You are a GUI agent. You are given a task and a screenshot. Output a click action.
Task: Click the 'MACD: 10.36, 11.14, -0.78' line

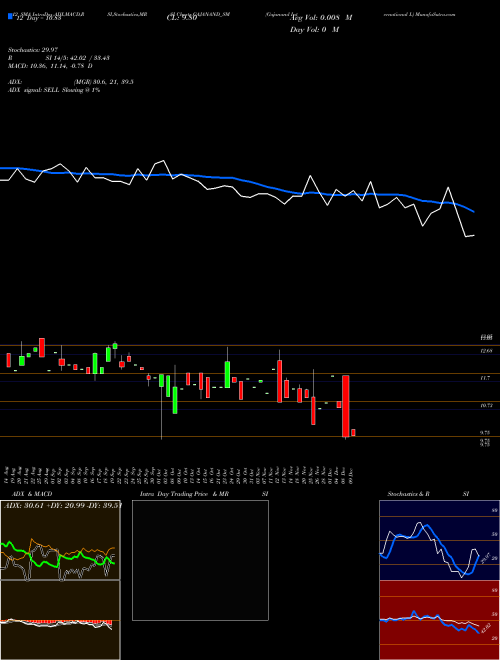click(x=48, y=66)
